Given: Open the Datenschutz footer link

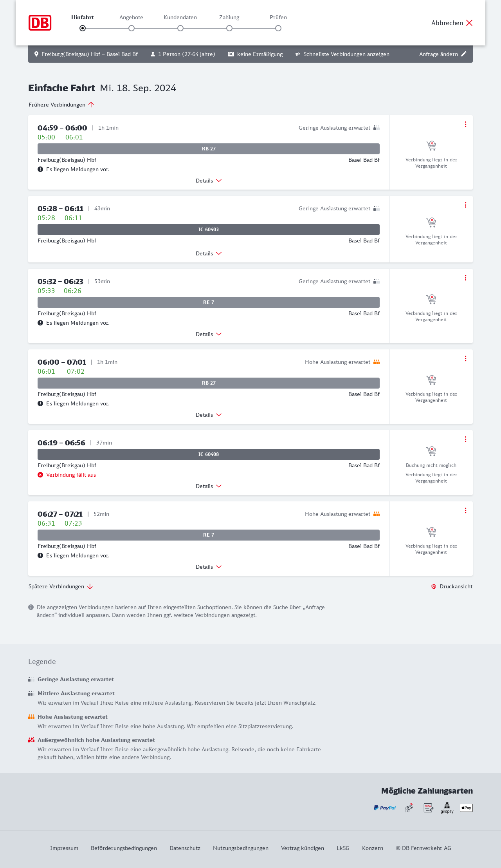Looking at the screenshot, I should point(185,848).
